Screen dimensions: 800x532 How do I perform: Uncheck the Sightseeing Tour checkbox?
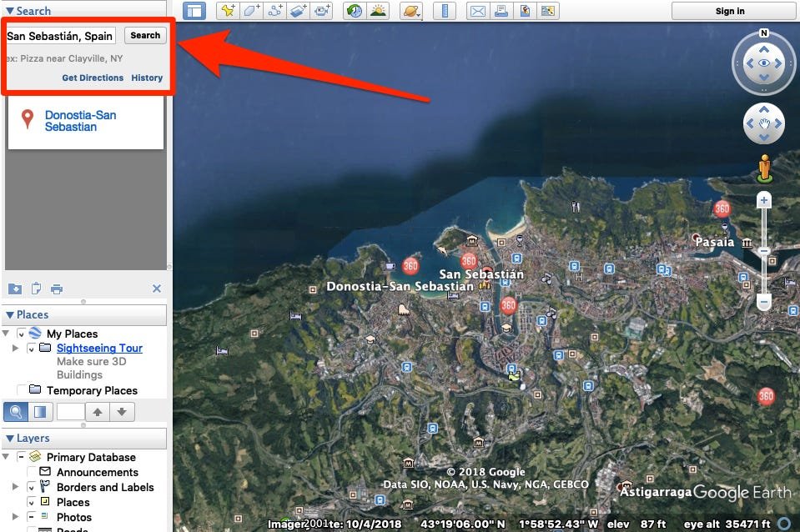pyautogui.click(x=31, y=349)
